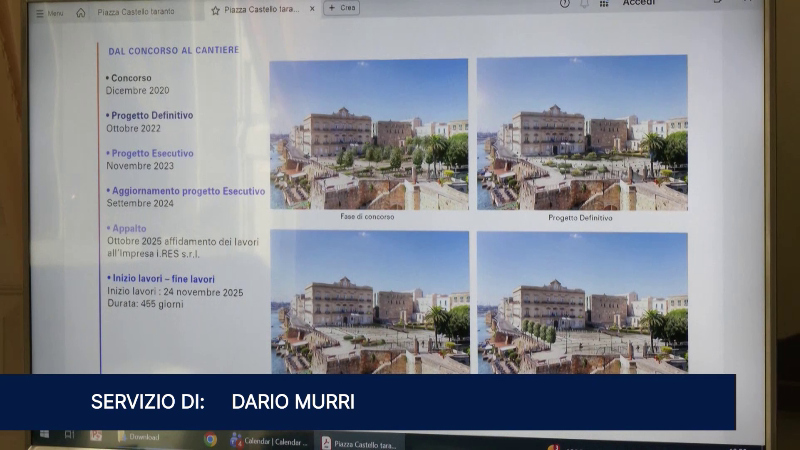Image resolution: width=800 pixels, height=450 pixels.
Task: Open the notifications bell icon
Action: click(585, 4)
